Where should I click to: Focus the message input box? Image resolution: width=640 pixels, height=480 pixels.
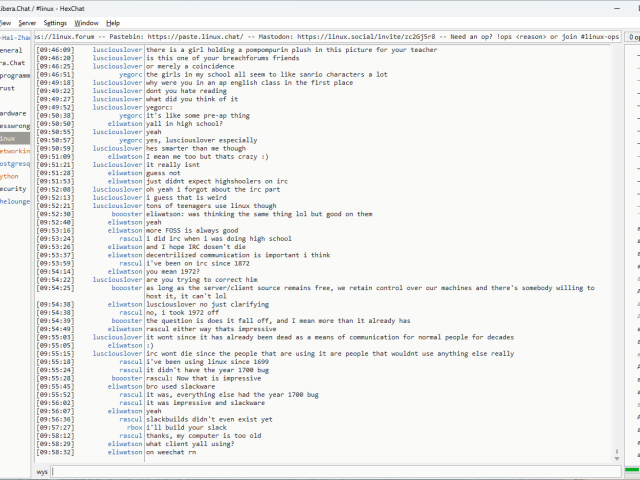tap(330, 471)
